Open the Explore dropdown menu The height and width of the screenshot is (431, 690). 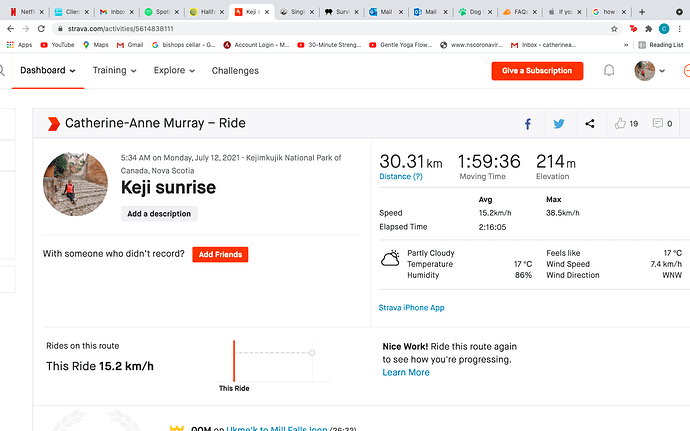[174, 71]
